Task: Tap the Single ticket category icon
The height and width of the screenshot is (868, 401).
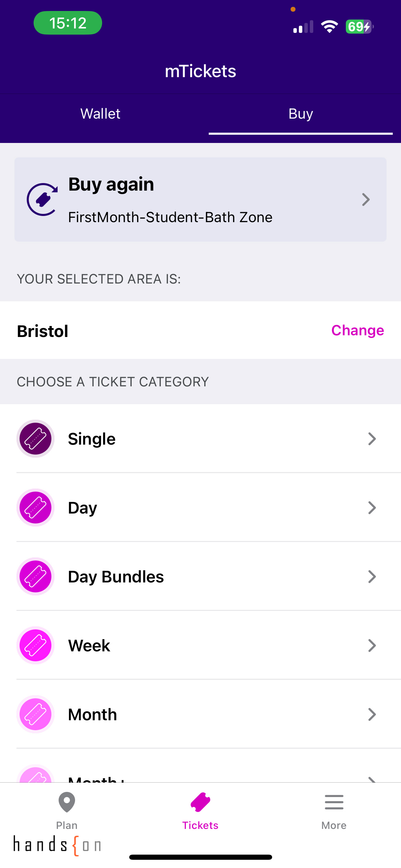Action: click(35, 439)
